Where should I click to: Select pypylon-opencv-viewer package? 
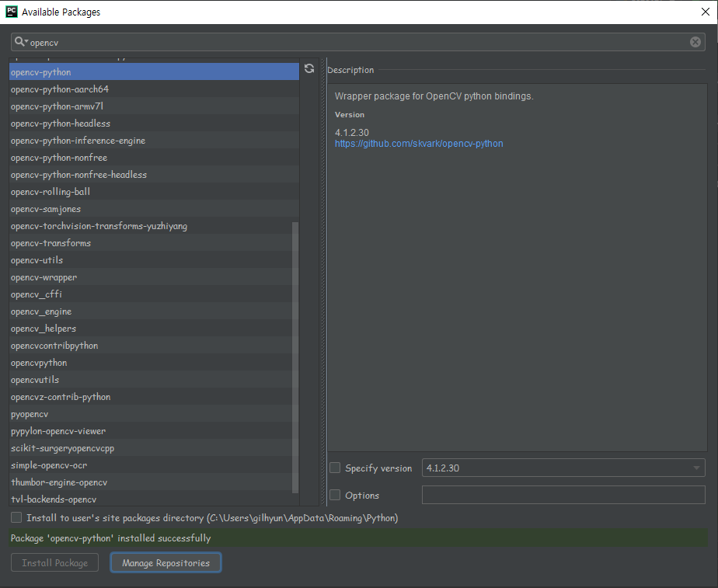[x=150, y=431]
